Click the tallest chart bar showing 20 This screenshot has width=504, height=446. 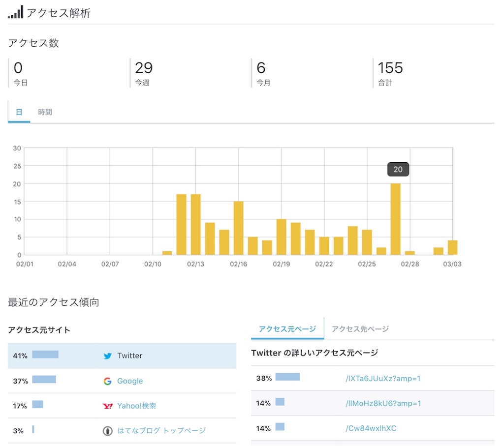pos(395,219)
